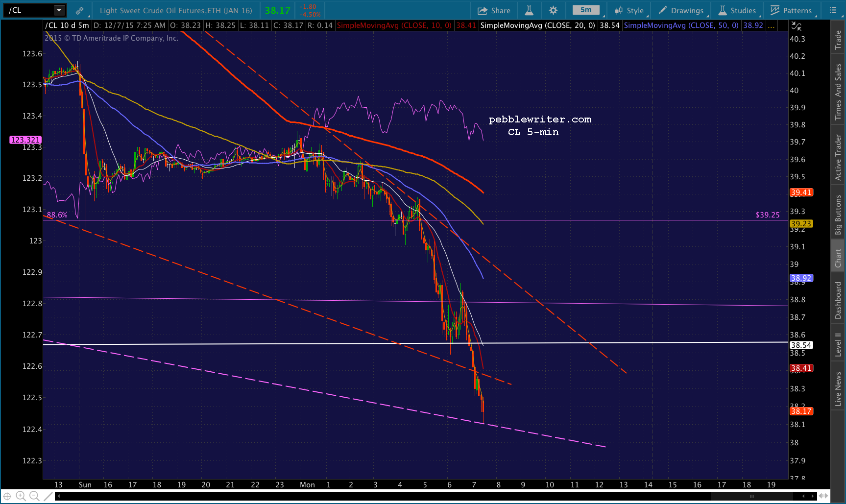The width and height of the screenshot is (846, 504).
Task: Click the SimpleMovingAvg (CLOSE, 50, 0) label
Action: (x=681, y=25)
